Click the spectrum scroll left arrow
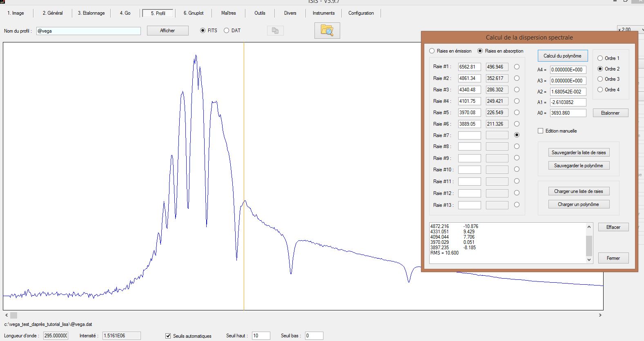 (x=6, y=315)
